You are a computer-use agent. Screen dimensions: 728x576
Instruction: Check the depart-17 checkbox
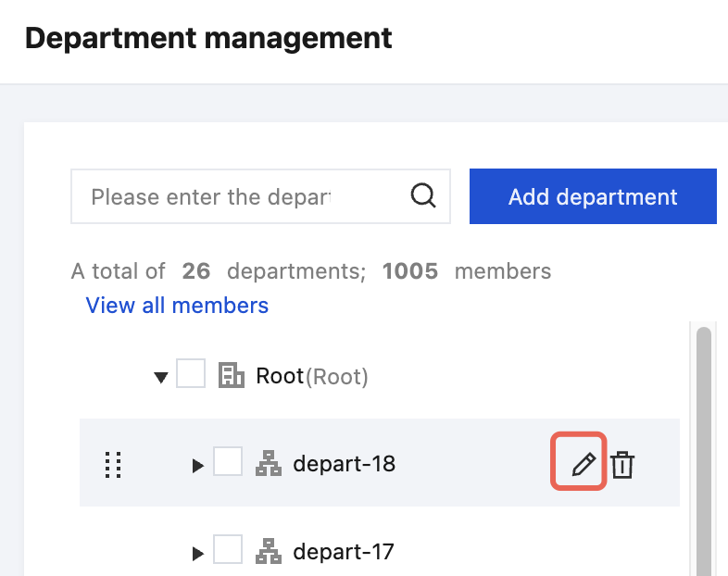tap(228, 548)
